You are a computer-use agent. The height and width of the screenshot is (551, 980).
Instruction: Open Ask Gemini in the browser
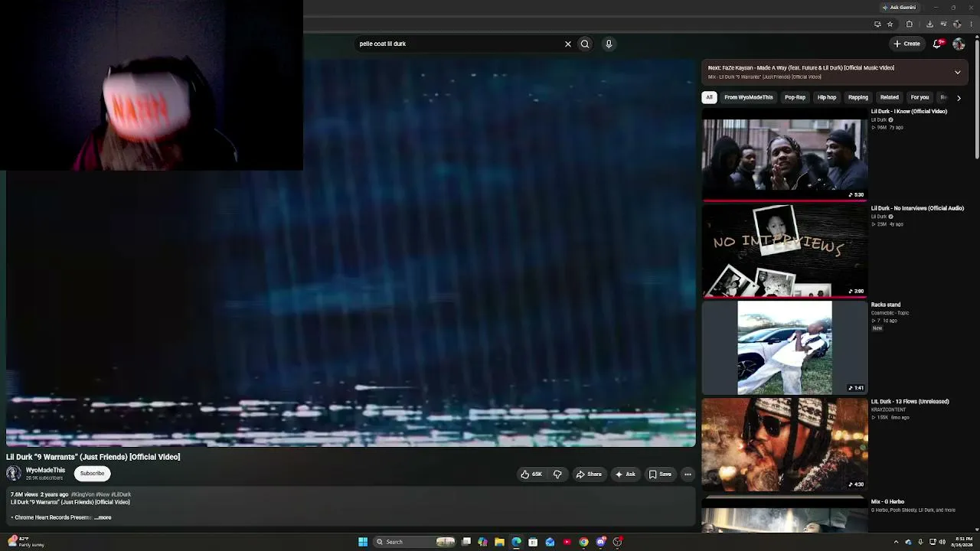pyautogui.click(x=900, y=8)
